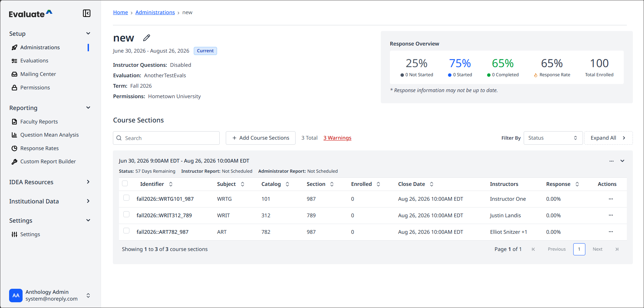The width and height of the screenshot is (644, 308).
Task: Sort by Section column arrows
Action: pos(332,184)
